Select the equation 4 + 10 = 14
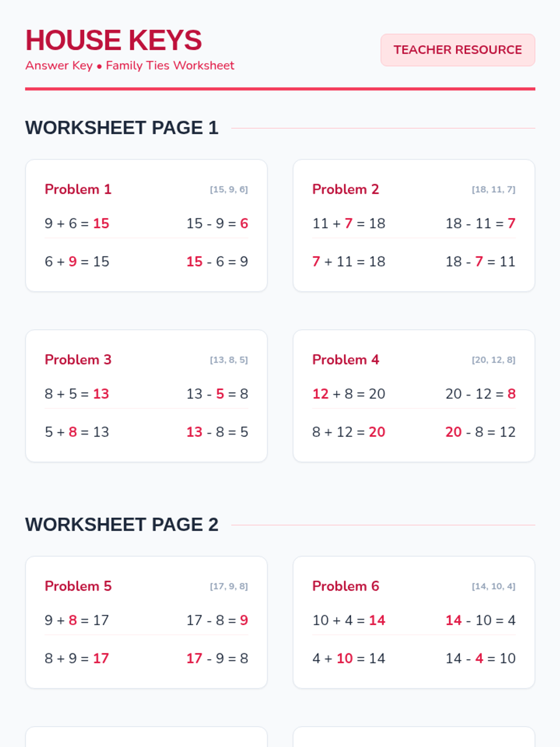The width and height of the screenshot is (560, 747). (349, 658)
